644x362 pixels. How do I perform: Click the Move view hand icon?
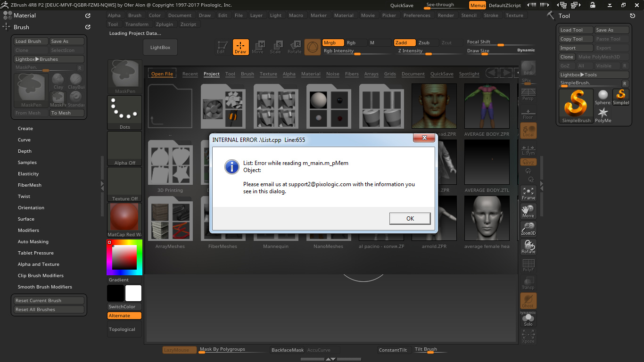(x=528, y=211)
